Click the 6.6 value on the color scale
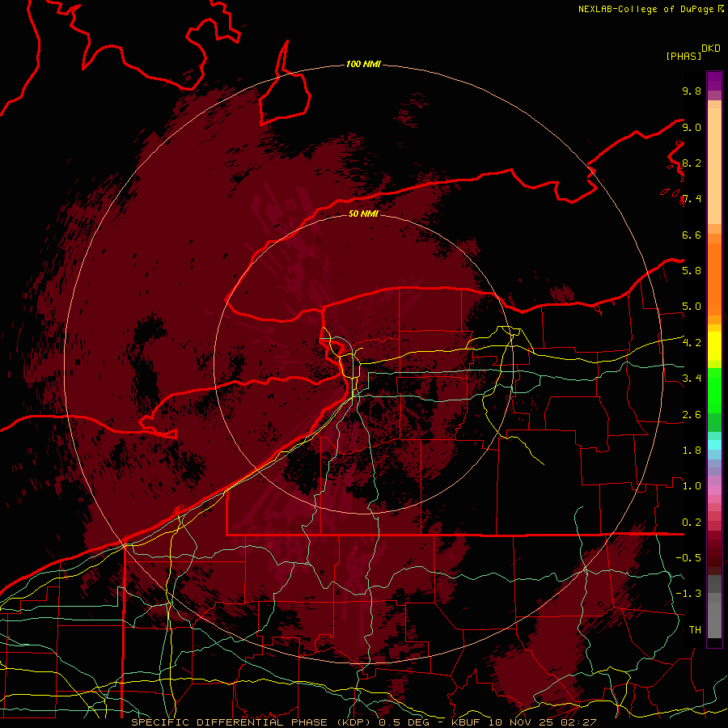Image resolution: width=728 pixels, height=728 pixels. [x=692, y=235]
